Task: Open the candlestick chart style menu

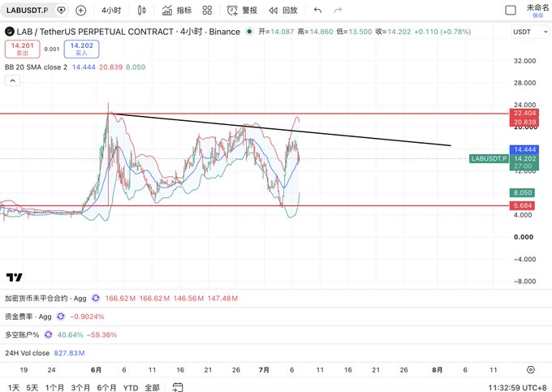Action: click(x=142, y=11)
